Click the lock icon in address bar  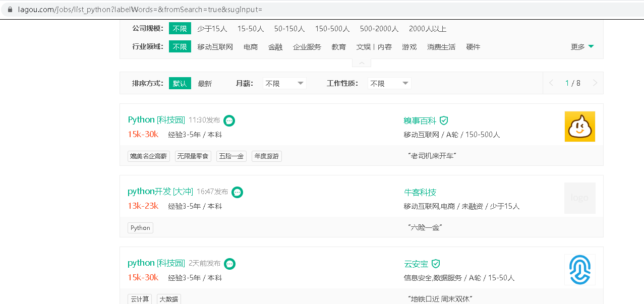pyautogui.click(x=10, y=10)
